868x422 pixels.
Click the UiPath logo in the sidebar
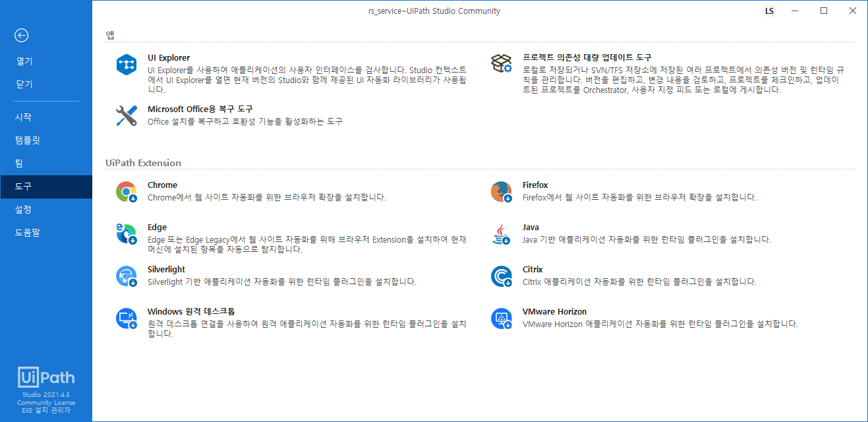(45, 377)
